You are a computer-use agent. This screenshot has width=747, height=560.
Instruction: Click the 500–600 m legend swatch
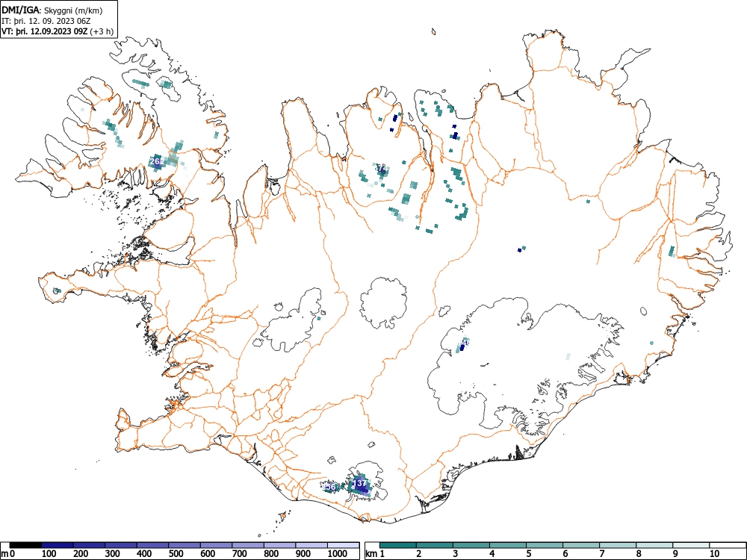185,545
